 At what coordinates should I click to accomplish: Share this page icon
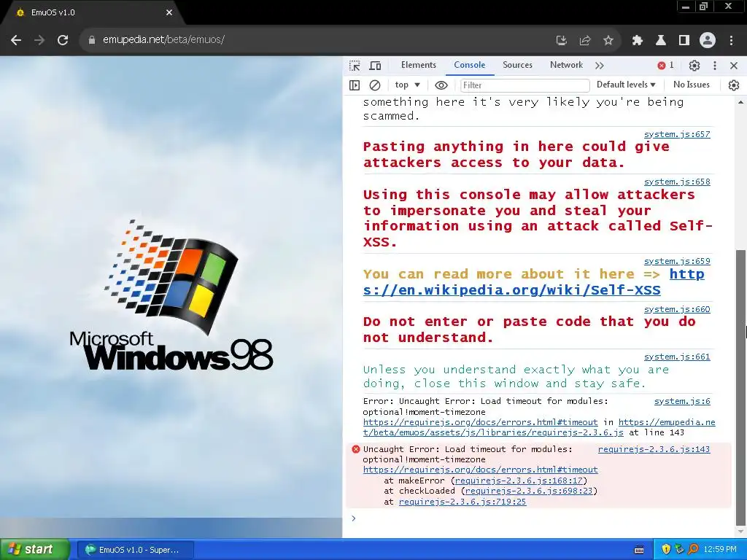tap(585, 41)
